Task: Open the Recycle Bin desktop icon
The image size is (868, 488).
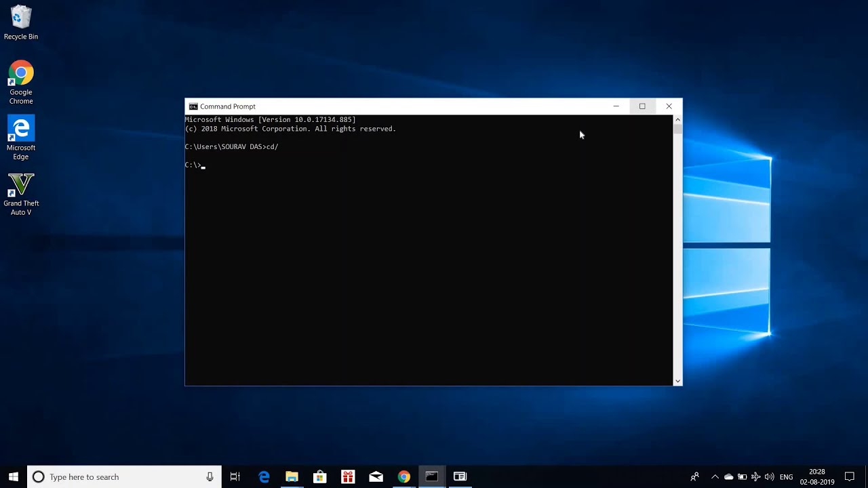Action: [21, 22]
